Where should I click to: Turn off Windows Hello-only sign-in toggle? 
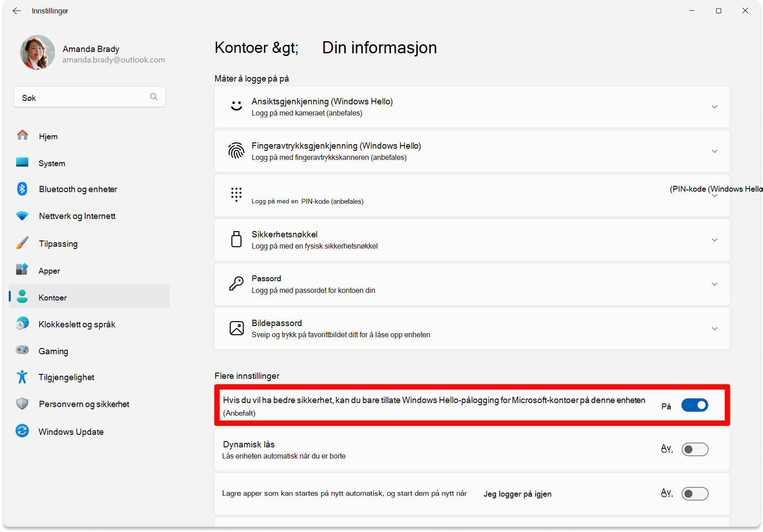(x=695, y=405)
